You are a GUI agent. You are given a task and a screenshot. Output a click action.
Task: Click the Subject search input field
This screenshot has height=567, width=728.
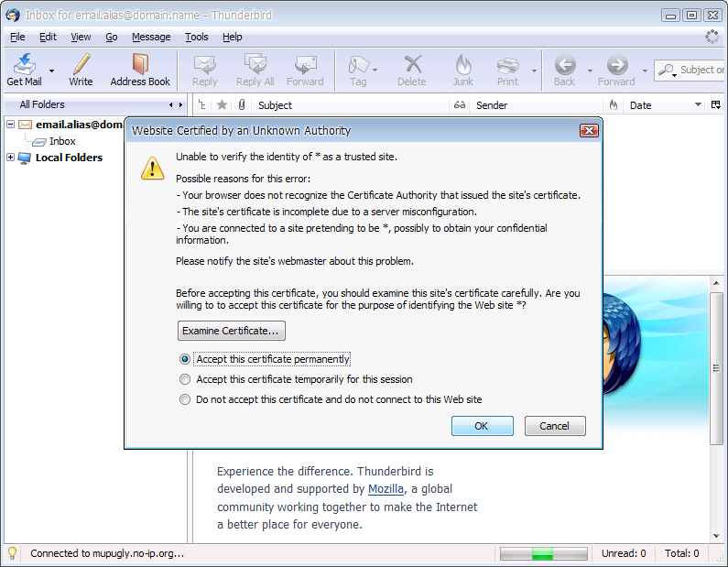pos(701,70)
